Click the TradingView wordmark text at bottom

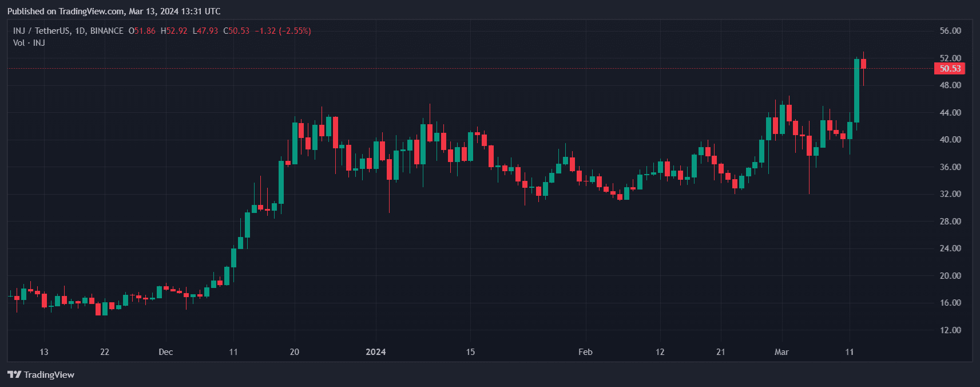pyautogui.click(x=49, y=375)
